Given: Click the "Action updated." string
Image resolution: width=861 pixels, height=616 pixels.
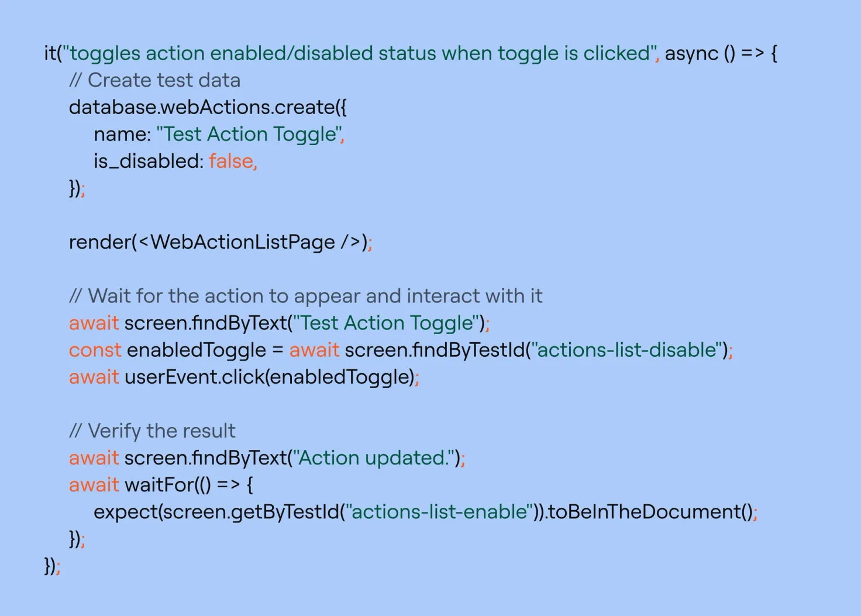Looking at the screenshot, I should 373,457.
